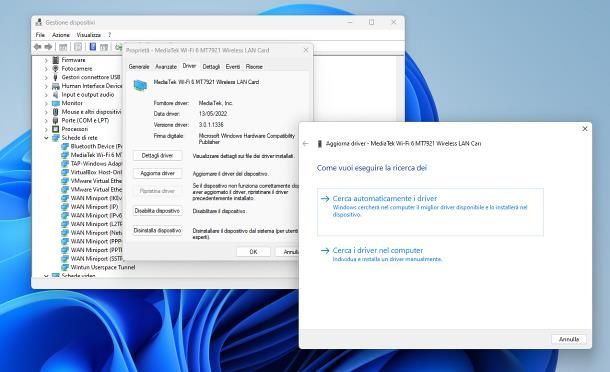Screen dimensions: 610x372
Task: Expand the Porte (COM e LPT) node
Action: click(x=46, y=121)
